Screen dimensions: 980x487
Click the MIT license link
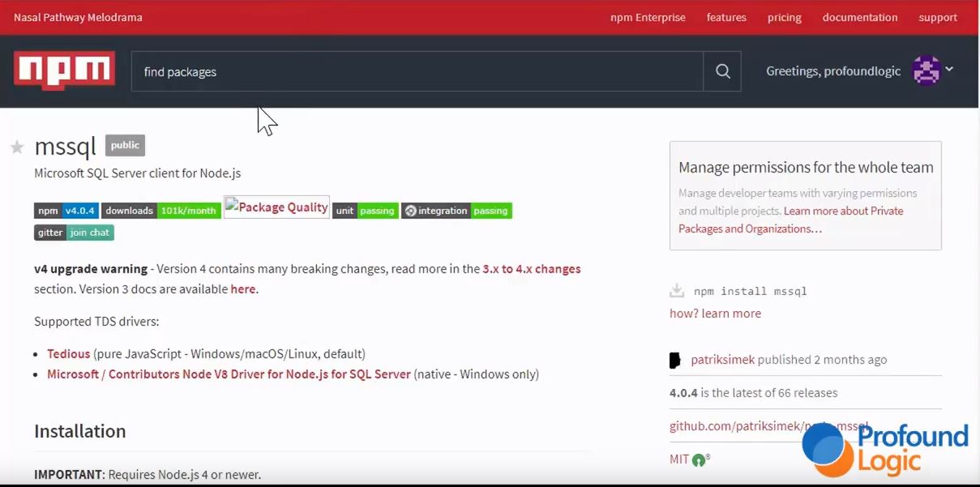[x=679, y=459]
